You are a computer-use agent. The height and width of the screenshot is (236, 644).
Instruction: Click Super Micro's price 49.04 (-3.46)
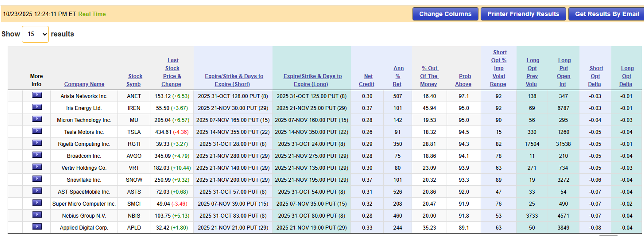[172, 204]
